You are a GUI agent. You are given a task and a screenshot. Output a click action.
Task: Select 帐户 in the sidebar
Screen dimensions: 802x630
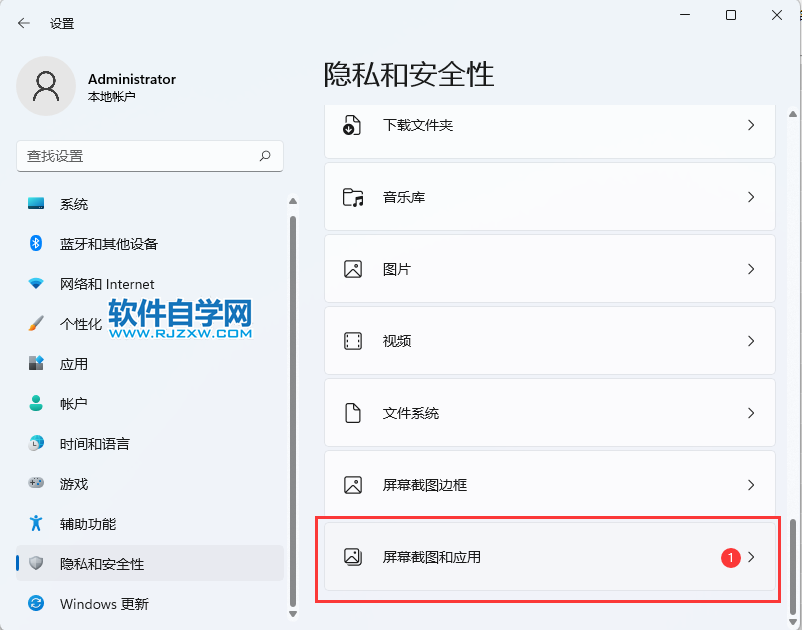pyautogui.click(x=74, y=404)
